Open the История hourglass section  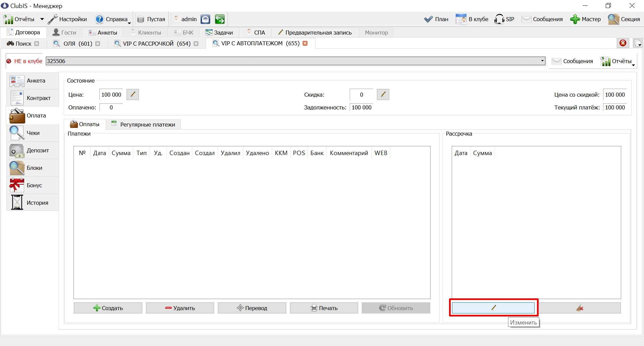(33, 203)
